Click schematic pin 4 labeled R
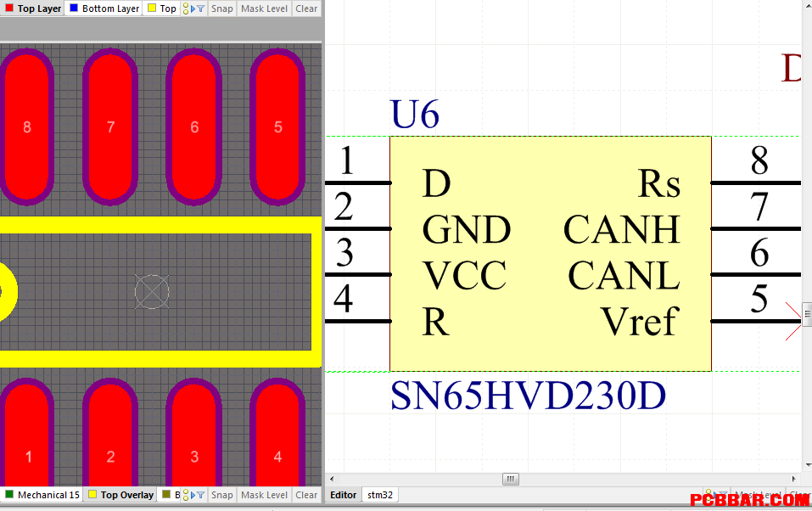812x511 pixels. pos(358,322)
